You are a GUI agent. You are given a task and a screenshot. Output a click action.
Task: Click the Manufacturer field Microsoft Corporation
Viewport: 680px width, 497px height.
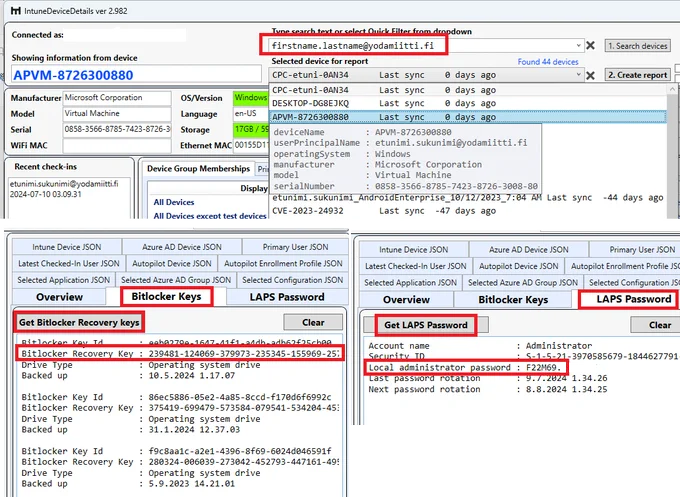pos(117,98)
